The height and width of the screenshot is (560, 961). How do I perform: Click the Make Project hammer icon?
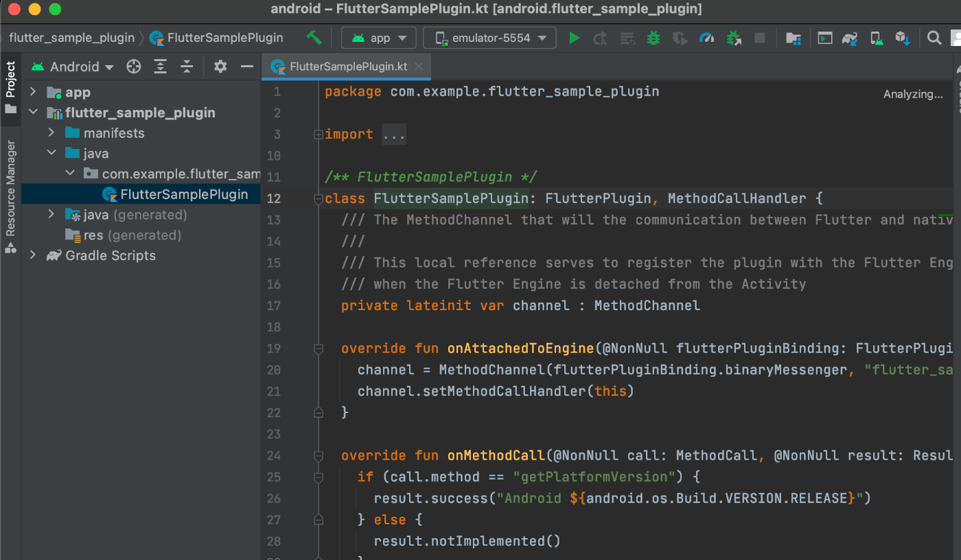(314, 38)
